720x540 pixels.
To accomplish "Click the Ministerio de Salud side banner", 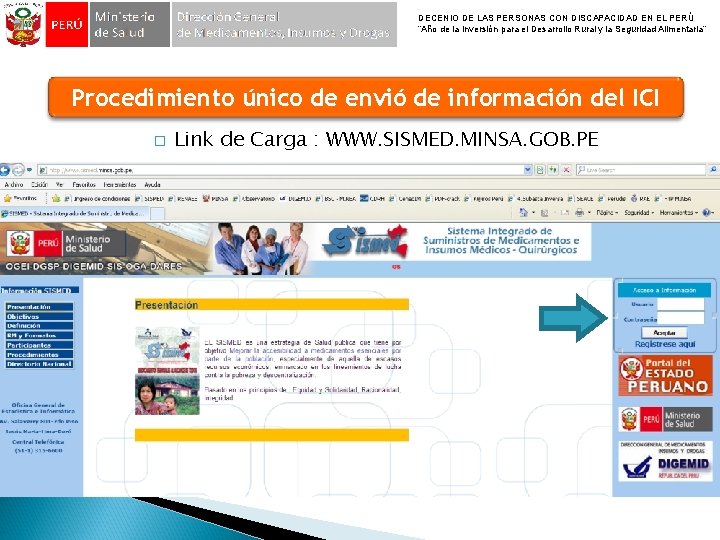I will 665,419.
